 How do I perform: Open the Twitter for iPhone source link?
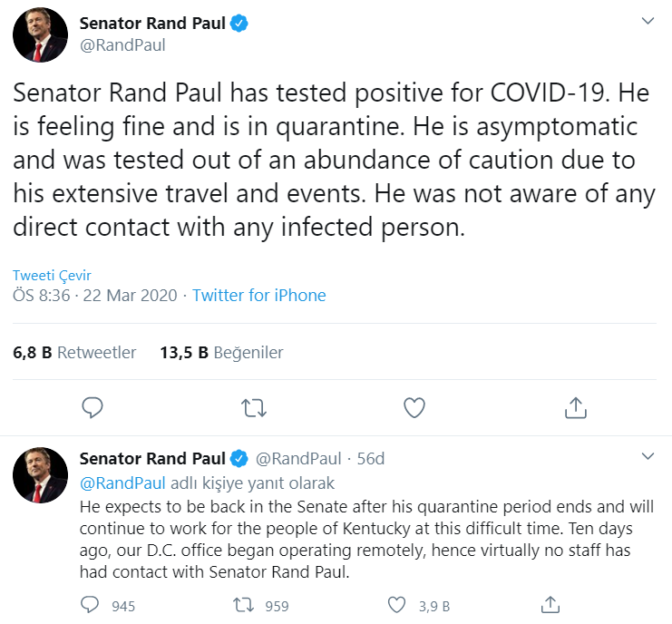[x=259, y=296]
